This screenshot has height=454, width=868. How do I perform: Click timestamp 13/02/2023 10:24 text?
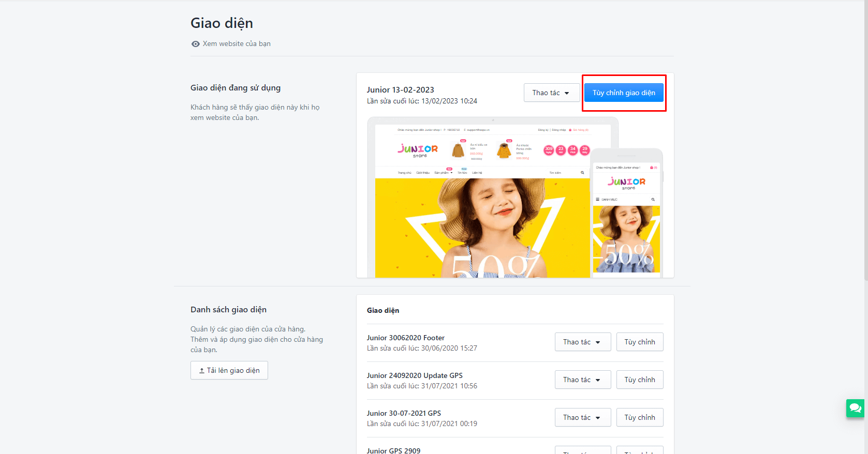(x=449, y=101)
